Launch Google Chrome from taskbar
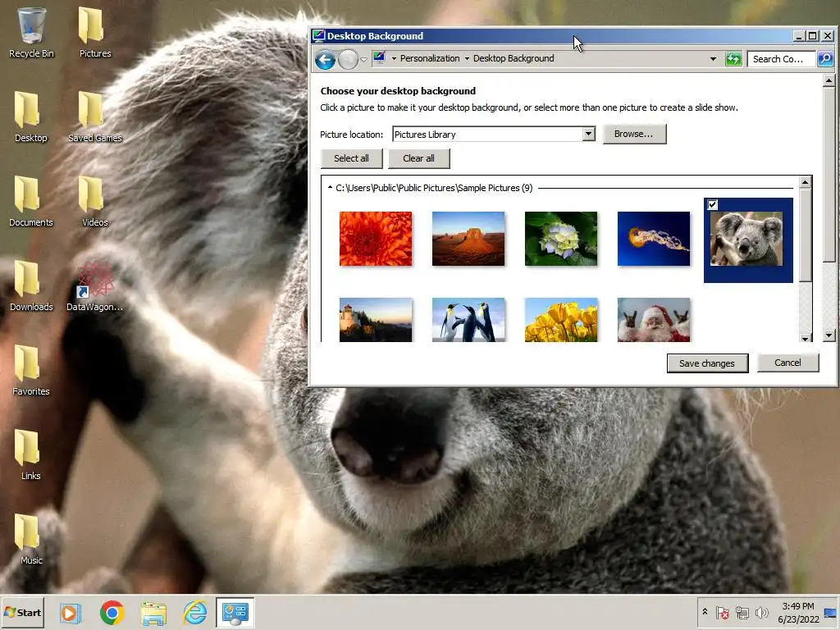The height and width of the screenshot is (630, 840). point(112,612)
